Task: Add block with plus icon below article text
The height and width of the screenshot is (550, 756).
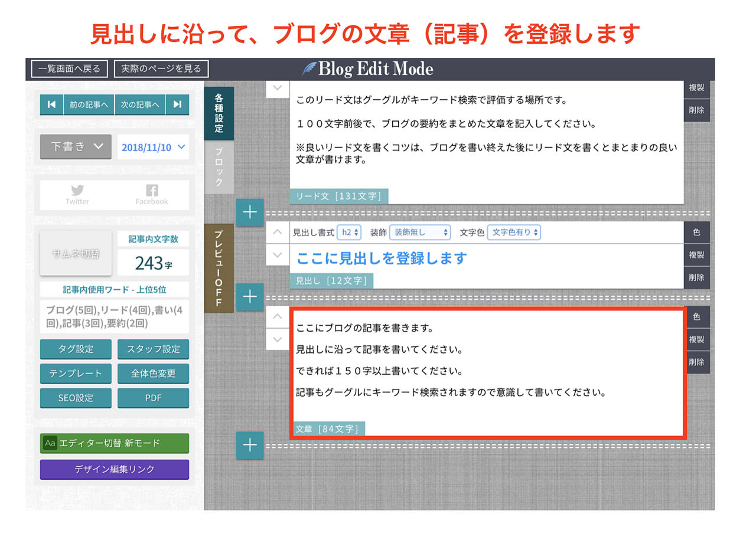Action: (250, 445)
